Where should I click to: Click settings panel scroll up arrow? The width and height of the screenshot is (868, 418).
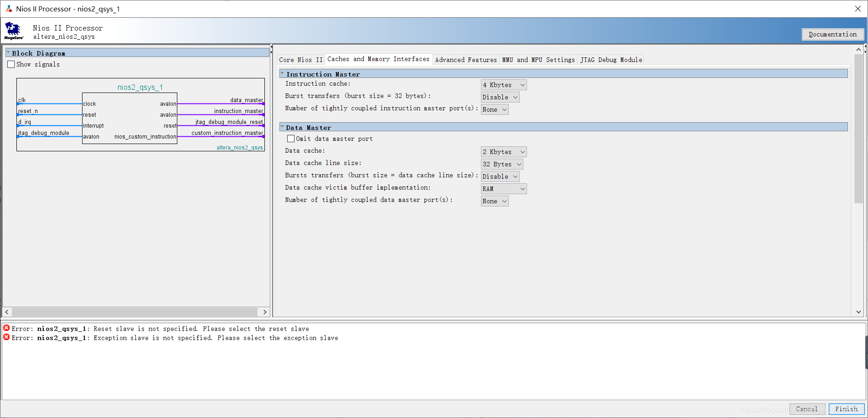pyautogui.click(x=858, y=49)
